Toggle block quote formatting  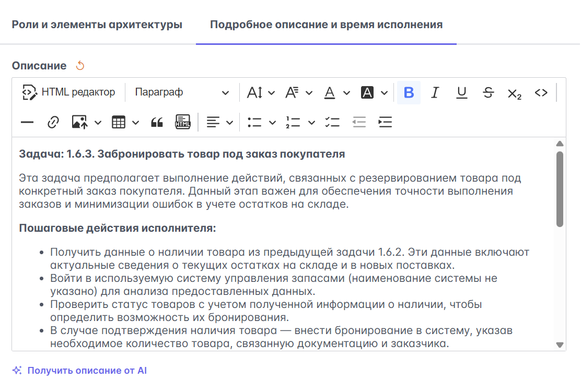coord(157,122)
